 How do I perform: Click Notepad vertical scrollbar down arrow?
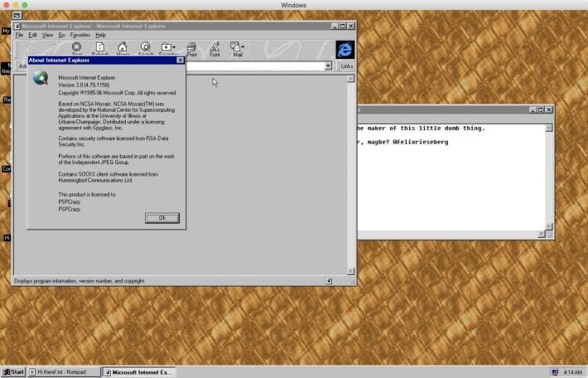(x=548, y=226)
